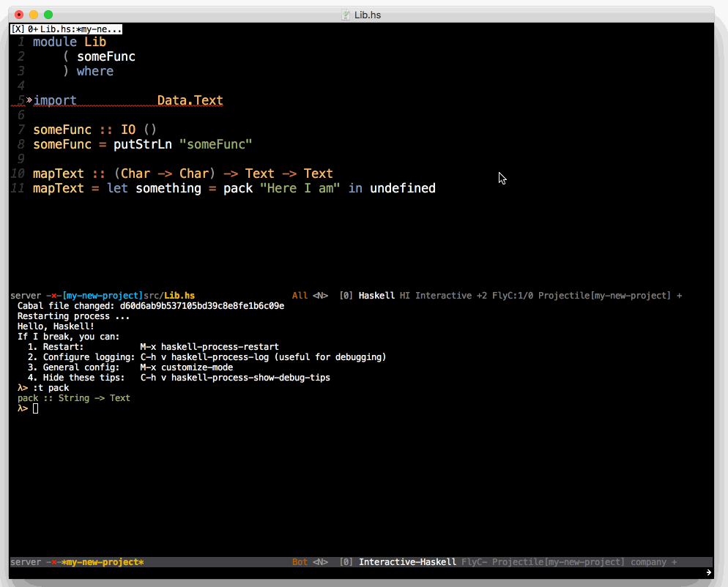Click the Lib.hs document icon in title bar
Viewport: 728px width, 587px height.
(346, 15)
